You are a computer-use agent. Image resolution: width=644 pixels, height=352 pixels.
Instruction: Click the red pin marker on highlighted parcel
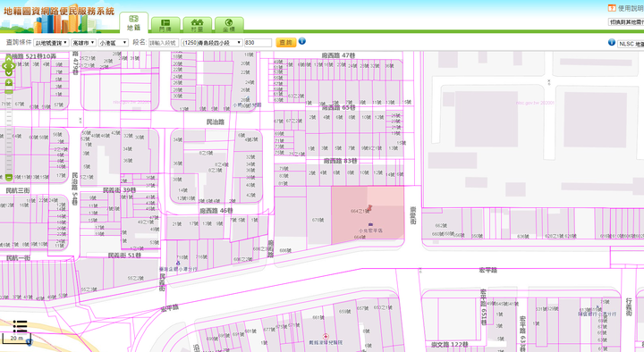pos(369,208)
